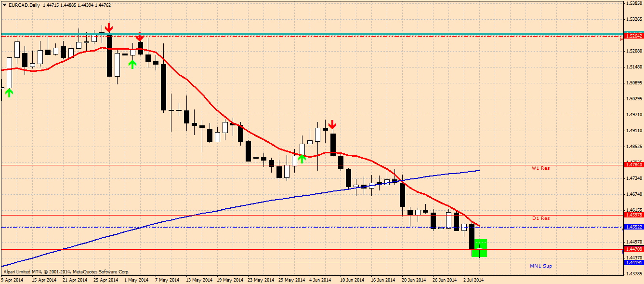Click the 13 May 2014 date label

[199, 280]
